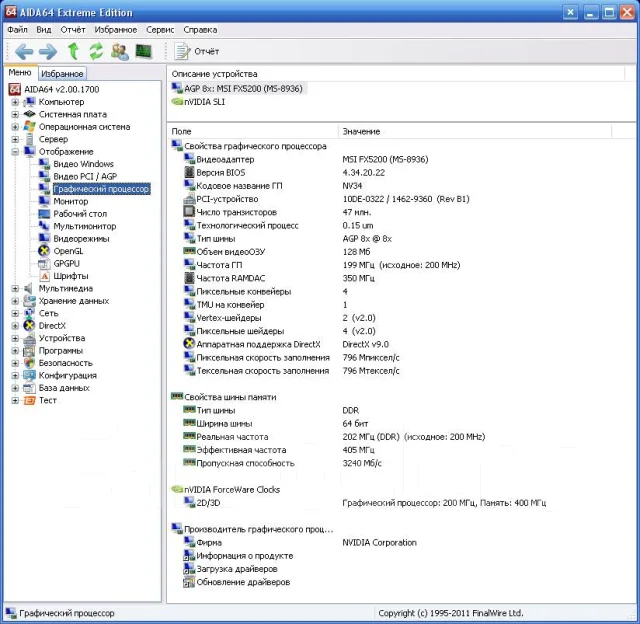
Task: Select the Рабочий стол tree item
Action: pos(80,214)
